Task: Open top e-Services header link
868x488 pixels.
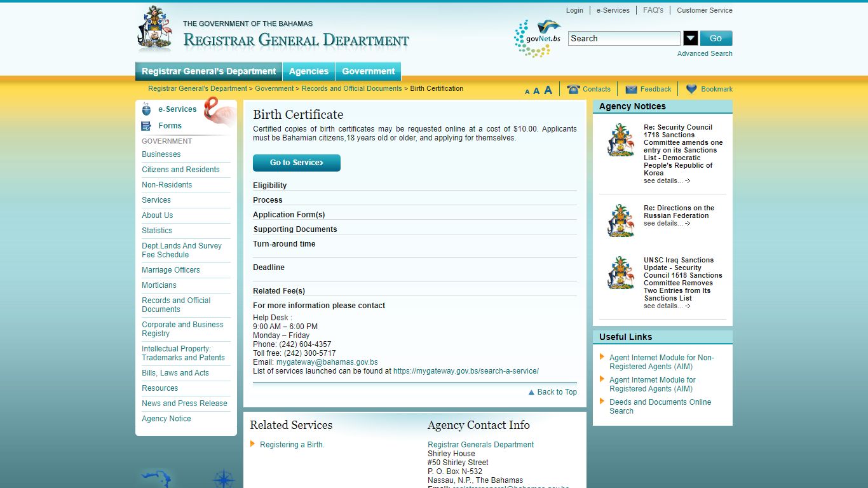Action: (613, 10)
